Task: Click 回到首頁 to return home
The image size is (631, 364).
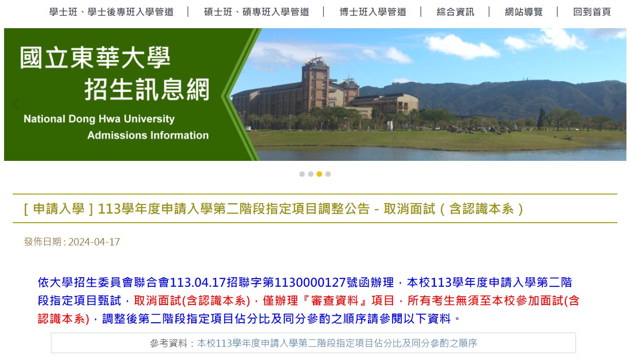Action: pos(591,12)
